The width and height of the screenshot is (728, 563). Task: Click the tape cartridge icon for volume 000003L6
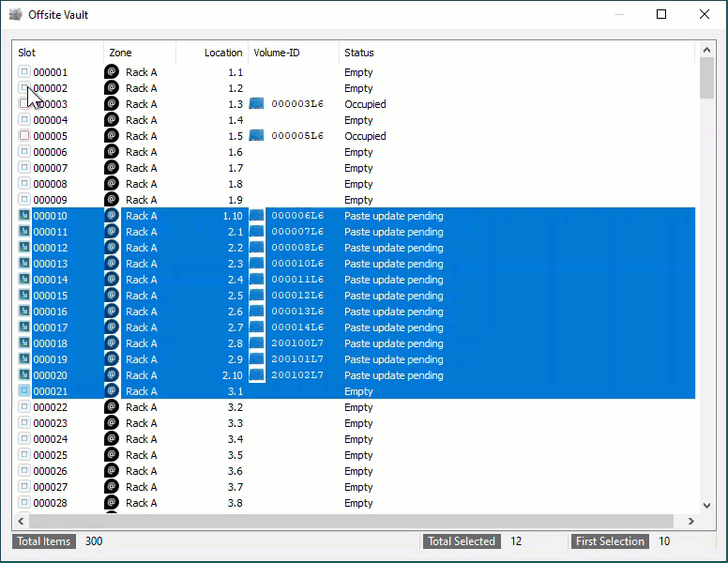tap(256, 103)
